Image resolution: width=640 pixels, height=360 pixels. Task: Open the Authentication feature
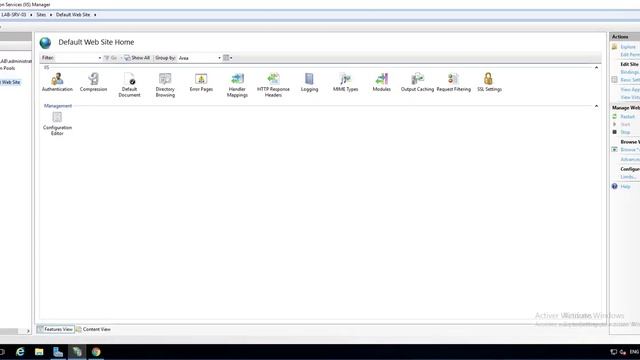pos(57,82)
